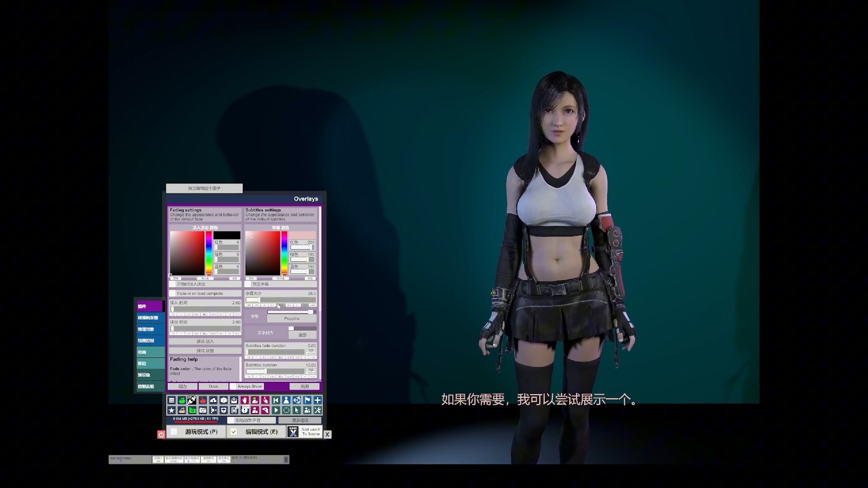Select the mouse cursor arrow icon
This screenshot has width=868, height=488.
pyautogui.click(x=297, y=410)
